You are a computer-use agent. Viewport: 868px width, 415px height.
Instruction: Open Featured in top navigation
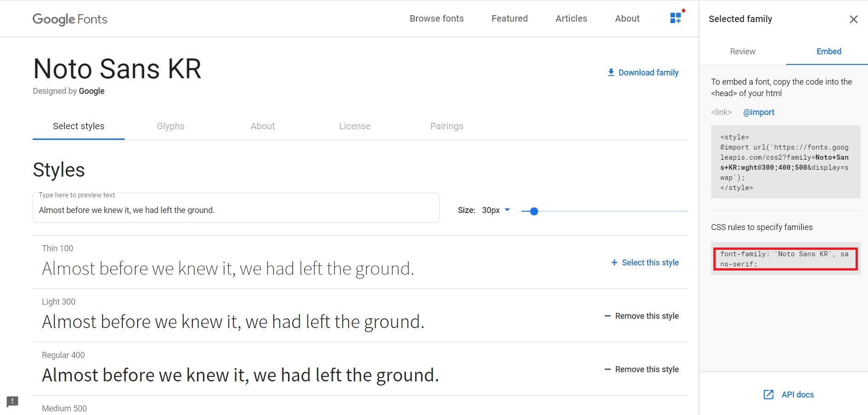pos(509,18)
